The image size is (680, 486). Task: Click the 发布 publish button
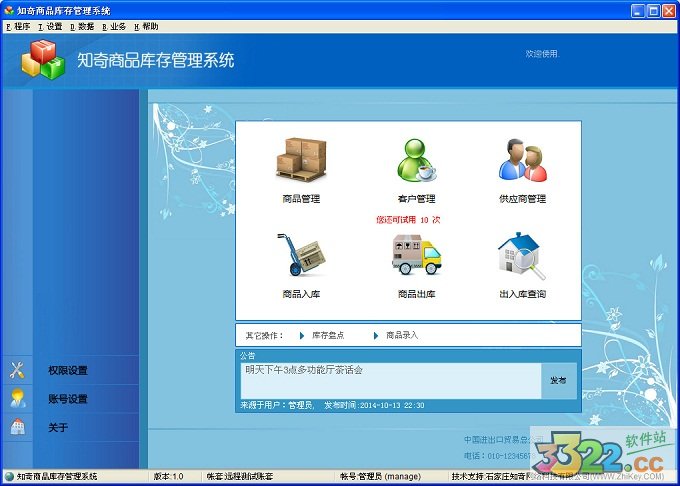pos(559,381)
